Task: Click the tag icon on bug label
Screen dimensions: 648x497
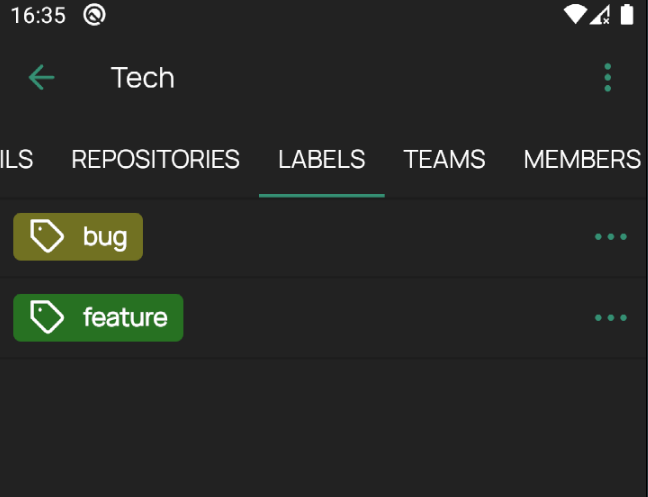Action: point(47,236)
